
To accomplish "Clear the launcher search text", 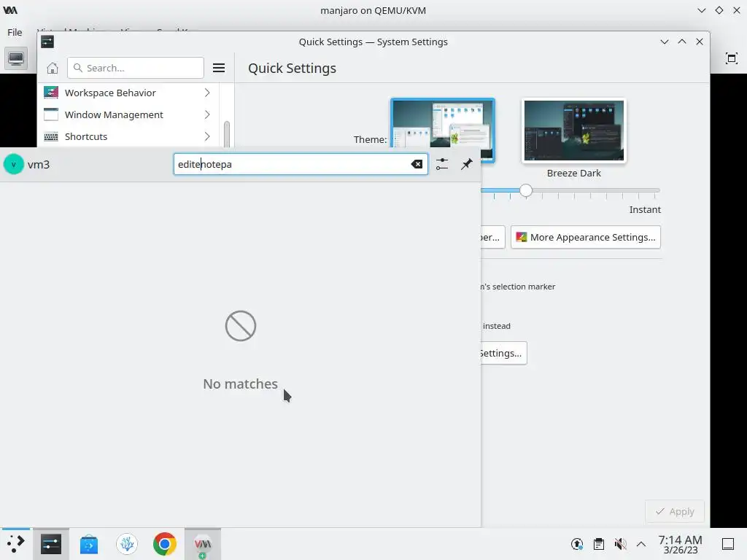I will (417, 164).
